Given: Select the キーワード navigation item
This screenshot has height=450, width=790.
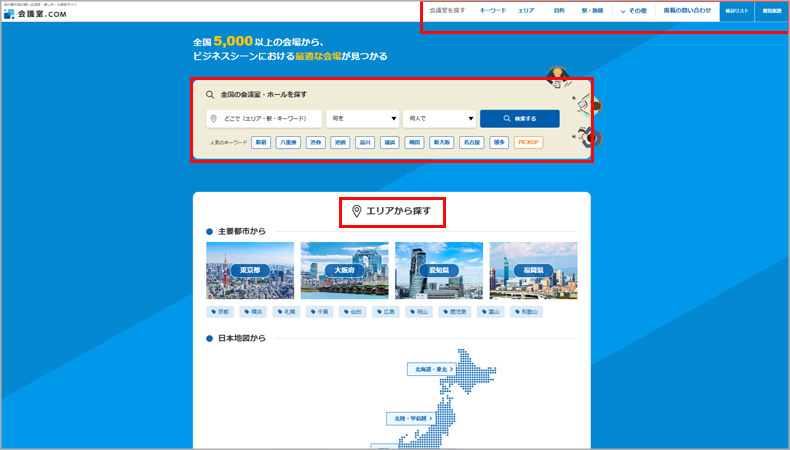Looking at the screenshot, I should 492,11.
